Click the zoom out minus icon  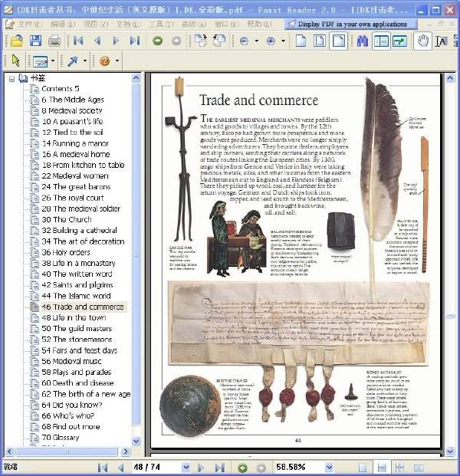[x=244, y=41]
